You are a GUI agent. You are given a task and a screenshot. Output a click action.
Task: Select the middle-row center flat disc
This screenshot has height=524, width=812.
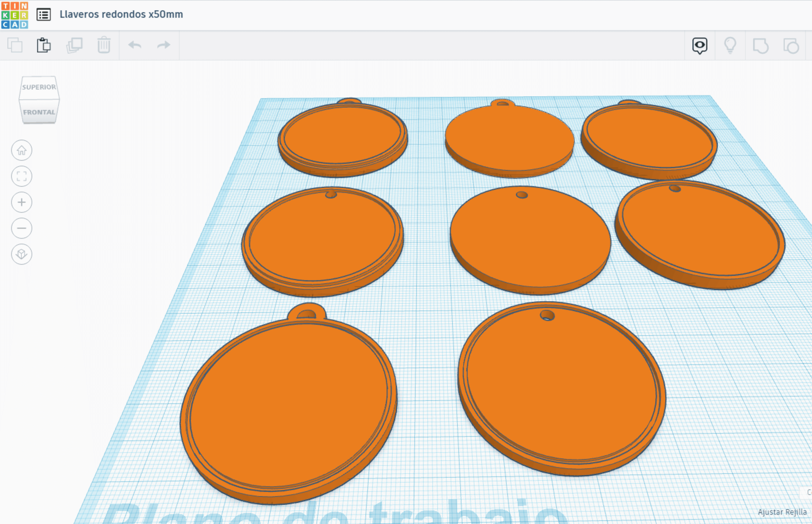(530, 240)
